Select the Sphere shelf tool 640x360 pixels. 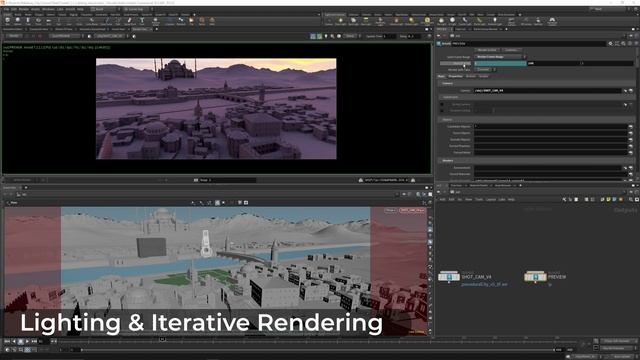[18, 20]
